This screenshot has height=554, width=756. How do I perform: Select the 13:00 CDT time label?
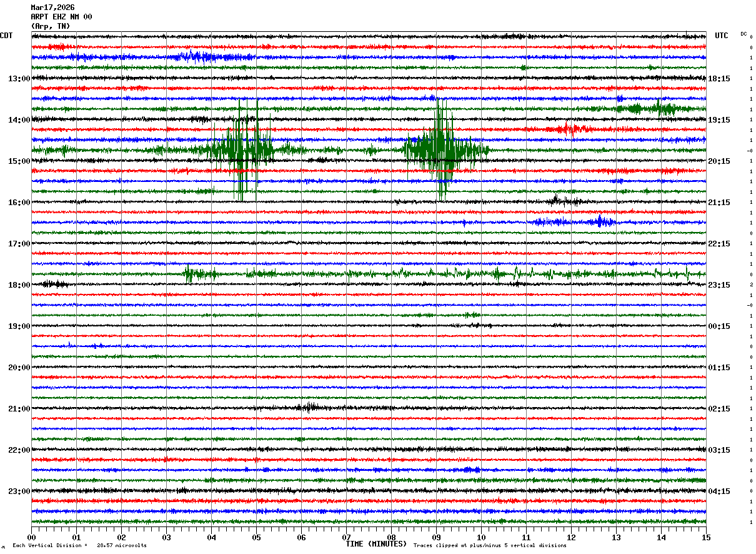[x=19, y=79]
